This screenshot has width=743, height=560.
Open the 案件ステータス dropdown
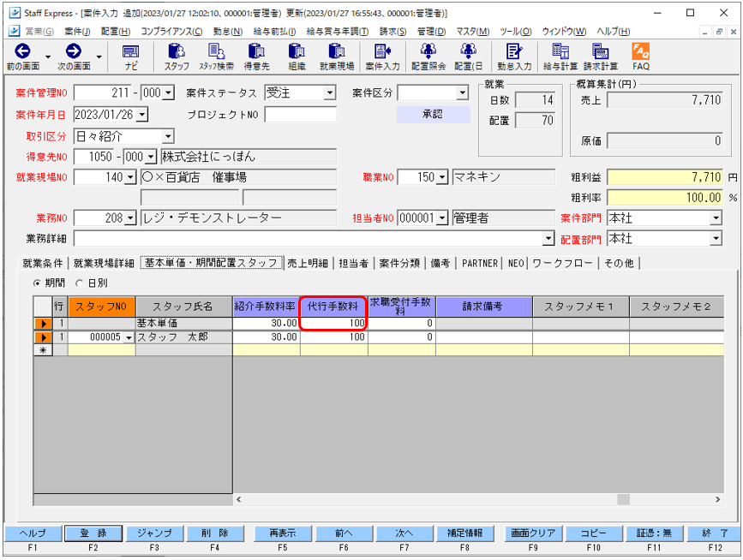point(330,92)
